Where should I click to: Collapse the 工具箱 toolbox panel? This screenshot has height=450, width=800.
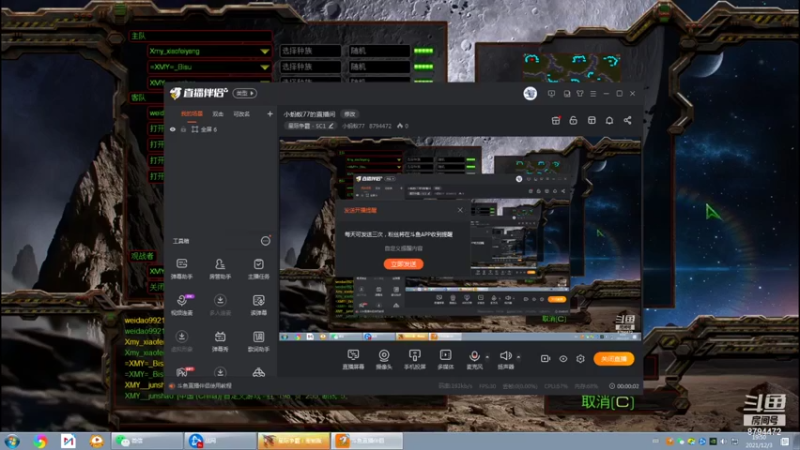265,241
